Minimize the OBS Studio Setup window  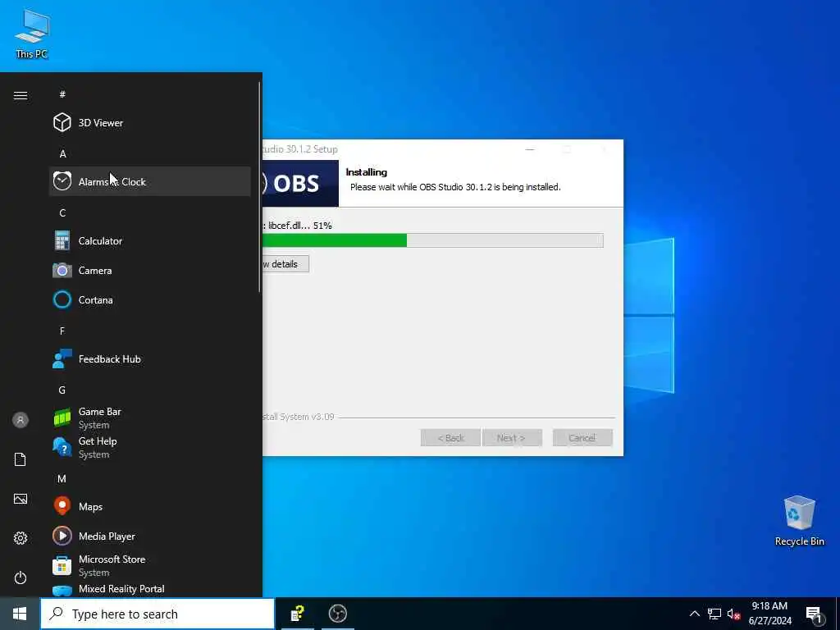point(530,149)
